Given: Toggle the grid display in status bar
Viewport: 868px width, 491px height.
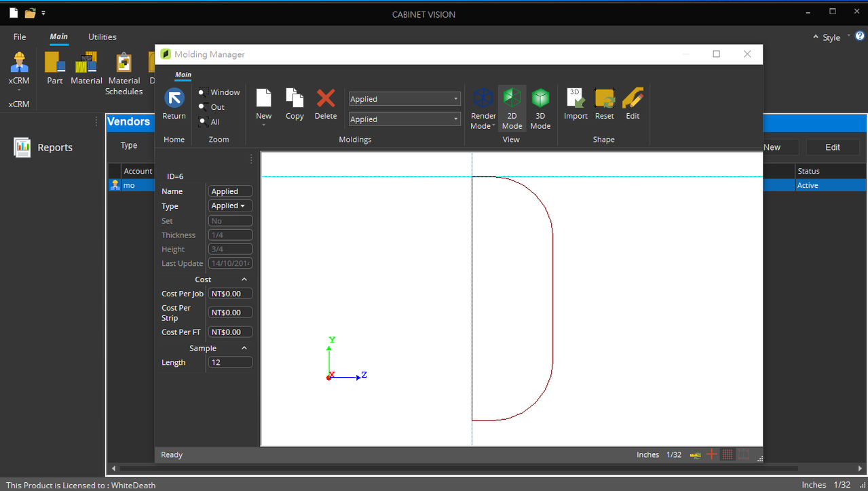Looking at the screenshot, I should pos(728,454).
